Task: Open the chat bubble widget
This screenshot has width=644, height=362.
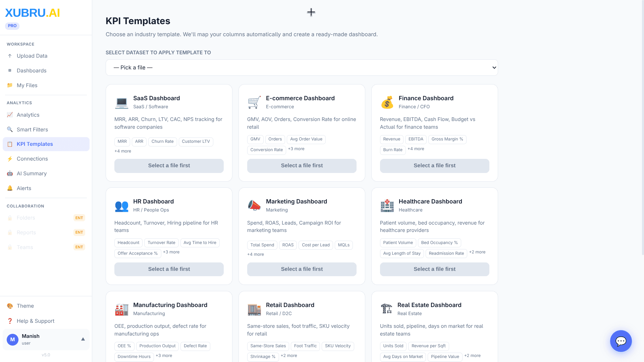Action: 621,341
